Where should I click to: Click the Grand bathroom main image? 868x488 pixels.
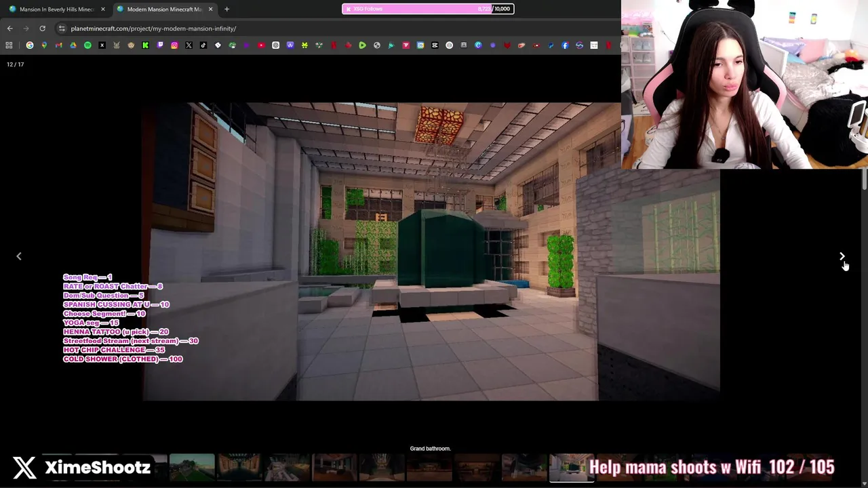click(x=431, y=251)
